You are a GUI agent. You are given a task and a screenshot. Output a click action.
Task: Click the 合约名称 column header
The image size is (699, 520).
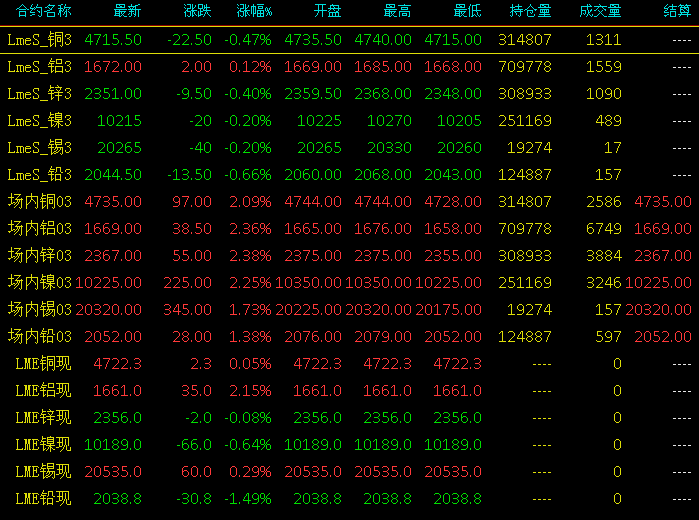pyautogui.click(x=43, y=11)
